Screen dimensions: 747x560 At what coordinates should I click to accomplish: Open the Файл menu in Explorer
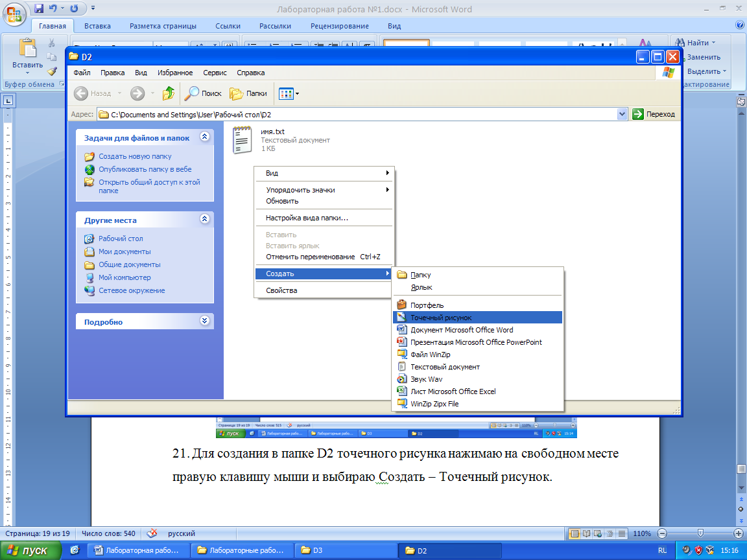pos(82,73)
